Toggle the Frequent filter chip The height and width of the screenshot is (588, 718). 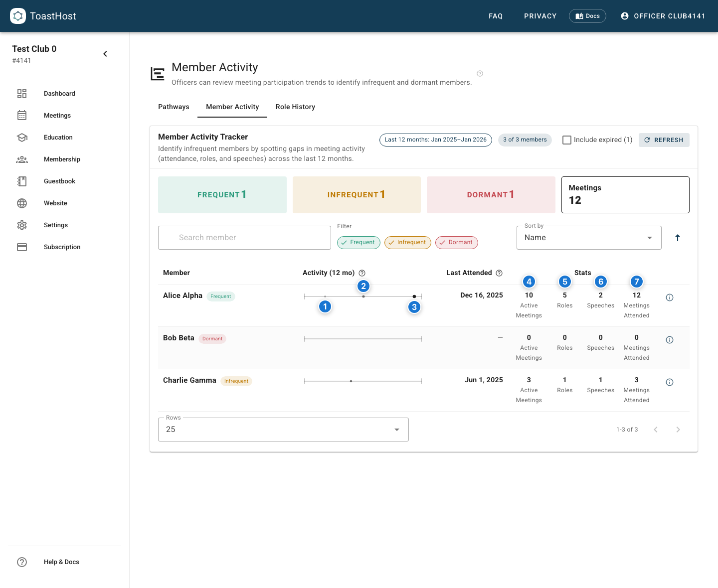pyautogui.click(x=359, y=243)
